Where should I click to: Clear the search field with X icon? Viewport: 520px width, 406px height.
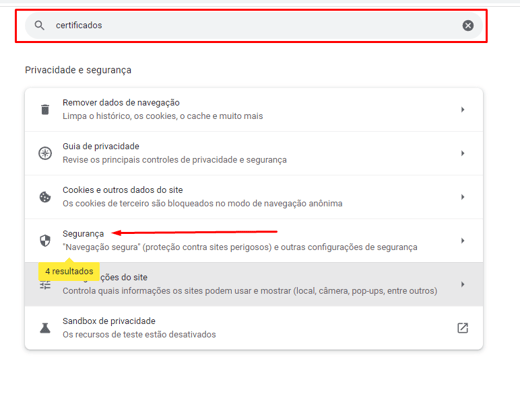(468, 25)
